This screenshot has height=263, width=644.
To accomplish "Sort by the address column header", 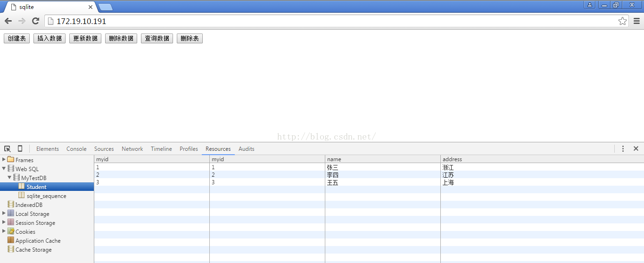I will (x=542, y=159).
